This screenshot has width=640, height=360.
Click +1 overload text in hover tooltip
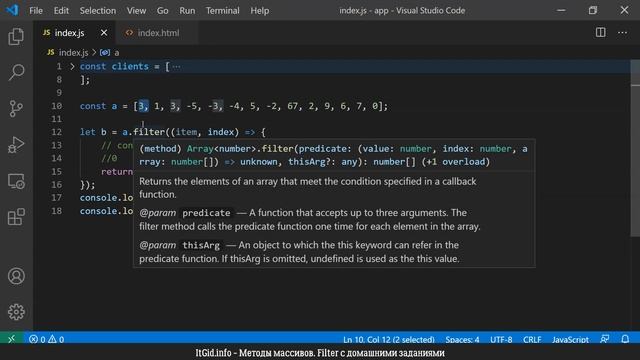[456, 162]
